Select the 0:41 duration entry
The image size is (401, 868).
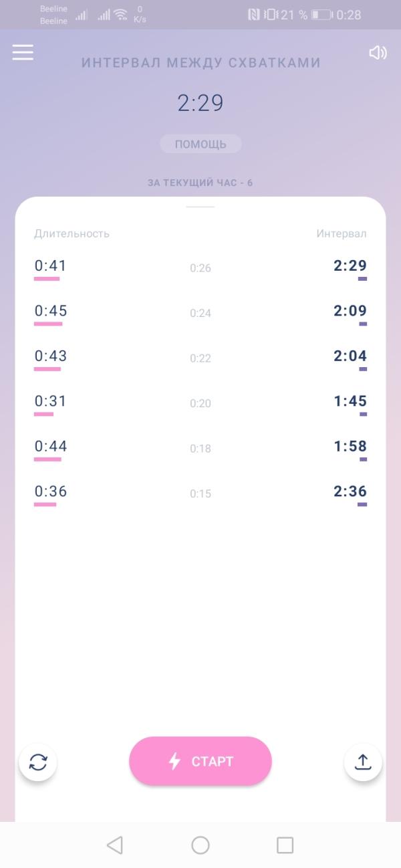coord(51,266)
